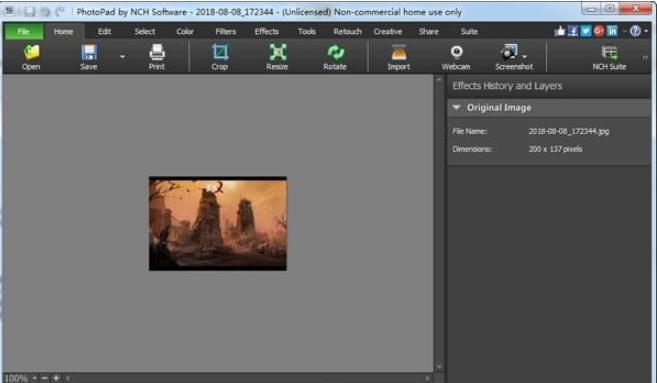Save the image using the Save icon

coord(88,53)
